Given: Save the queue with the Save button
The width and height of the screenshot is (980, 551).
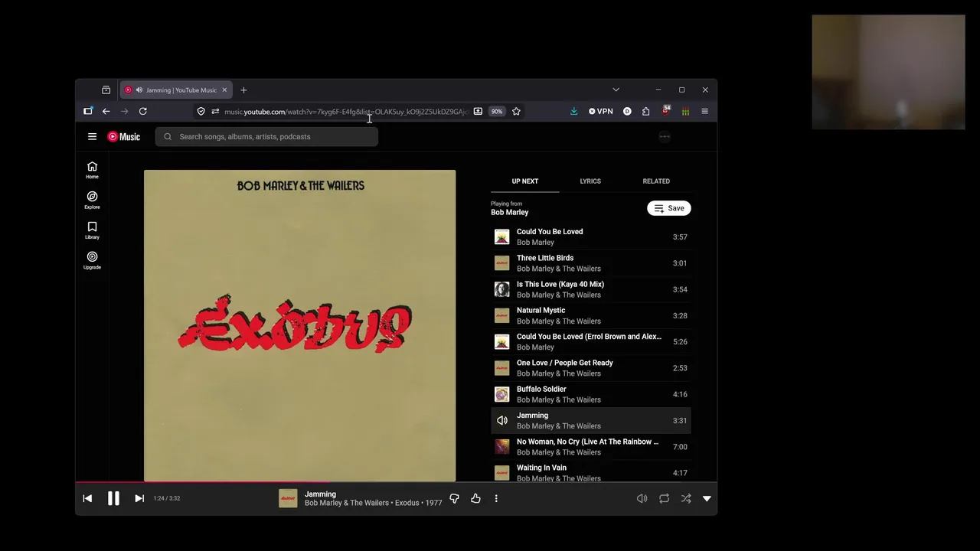Looking at the screenshot, I should [669, 208].
